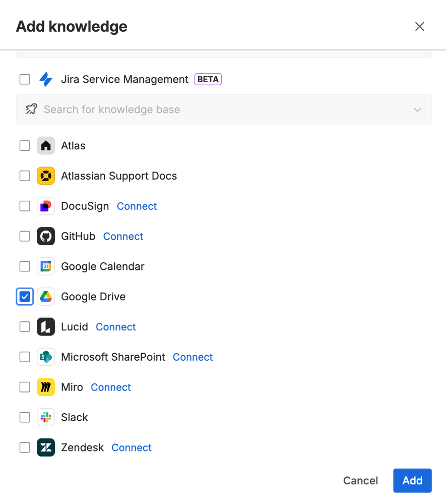This screenshot has width=446, height=504.
Task: Enable the Jira Service Management checkbox
Action: tap(25, 79)
